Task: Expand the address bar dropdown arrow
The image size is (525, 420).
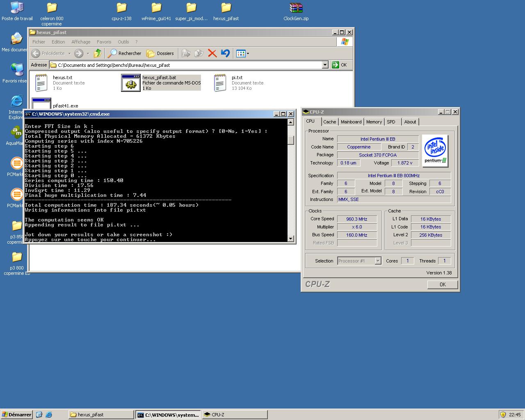Action: tap(325, 65)
